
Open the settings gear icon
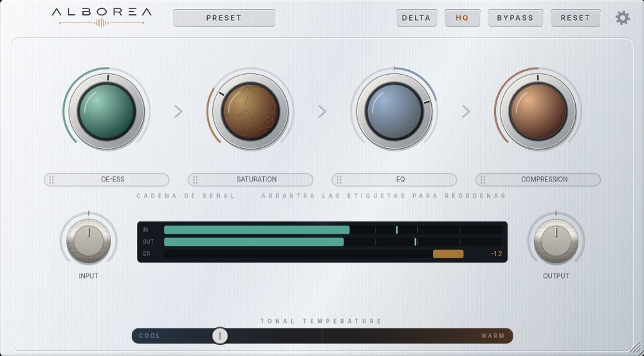pos(622,18)
